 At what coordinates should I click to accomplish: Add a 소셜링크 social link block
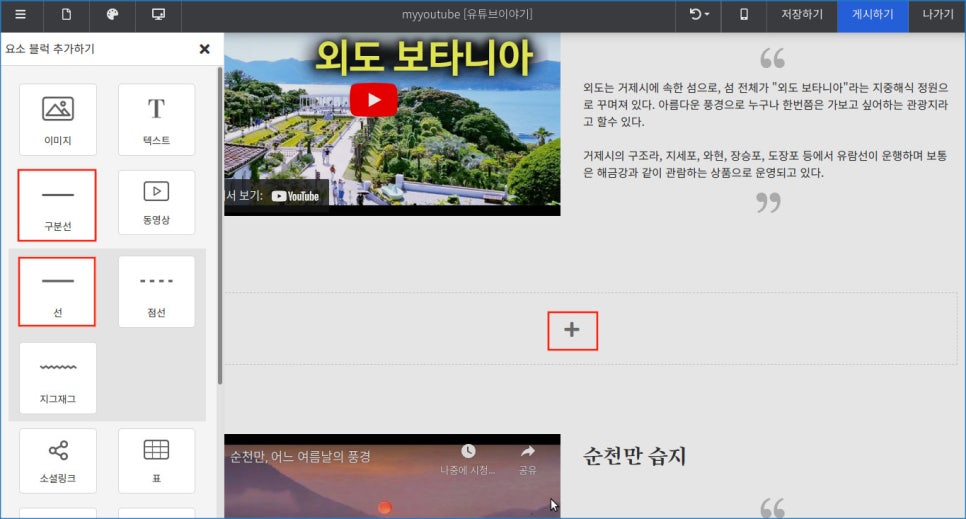(58, 461)
